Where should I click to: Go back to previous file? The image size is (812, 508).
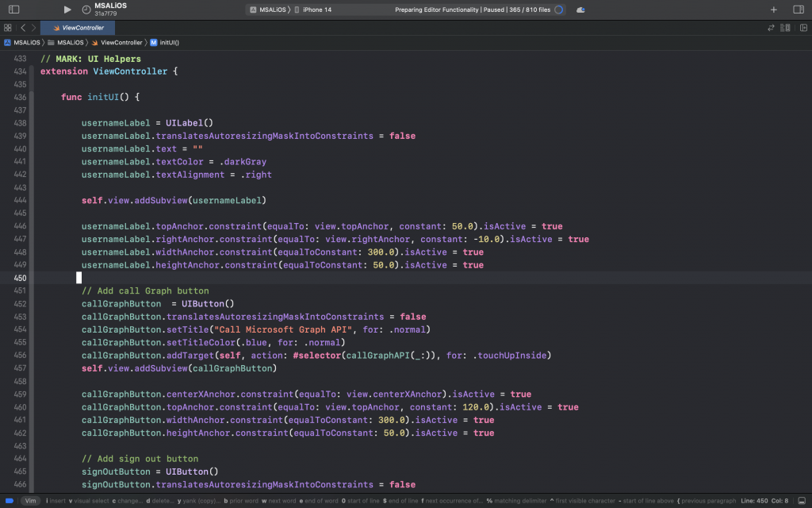coord(23,28)
